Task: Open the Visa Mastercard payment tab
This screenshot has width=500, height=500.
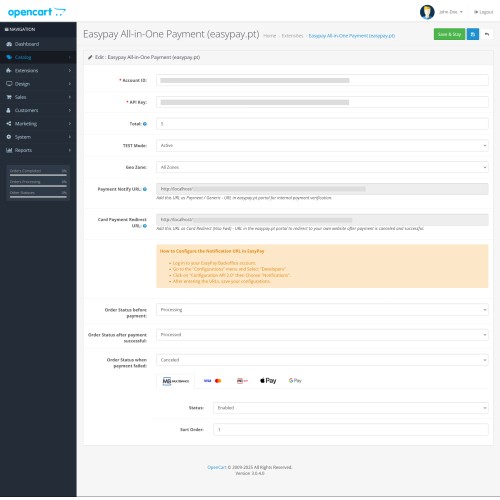Action: tap(213, 381)
